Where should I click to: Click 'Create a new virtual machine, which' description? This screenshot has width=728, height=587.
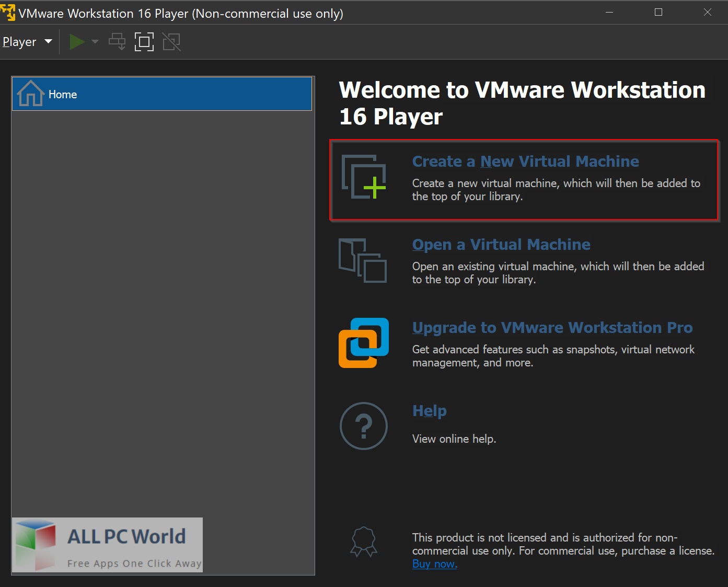coord(556,190)
